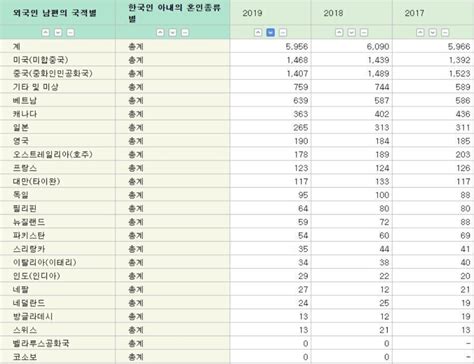Select the 캐나다 row label
This screenshot has width=474, height=364.
(25, 114)
